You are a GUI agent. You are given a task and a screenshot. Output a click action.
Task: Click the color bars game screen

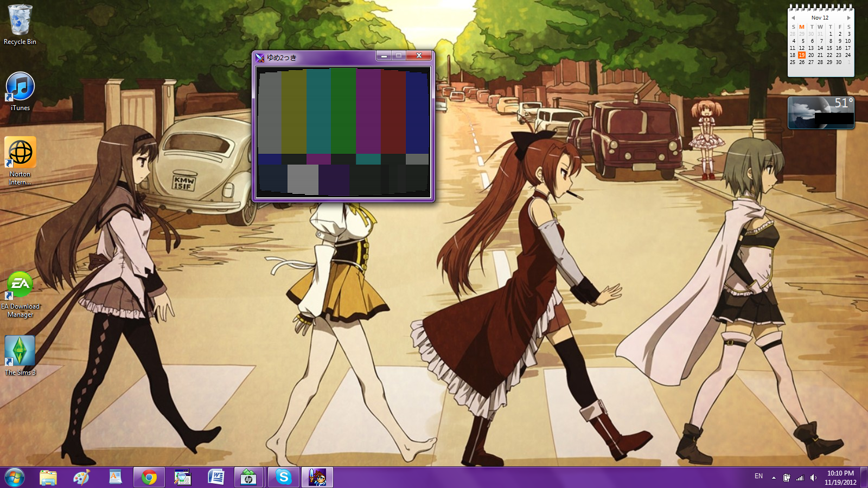343,132
